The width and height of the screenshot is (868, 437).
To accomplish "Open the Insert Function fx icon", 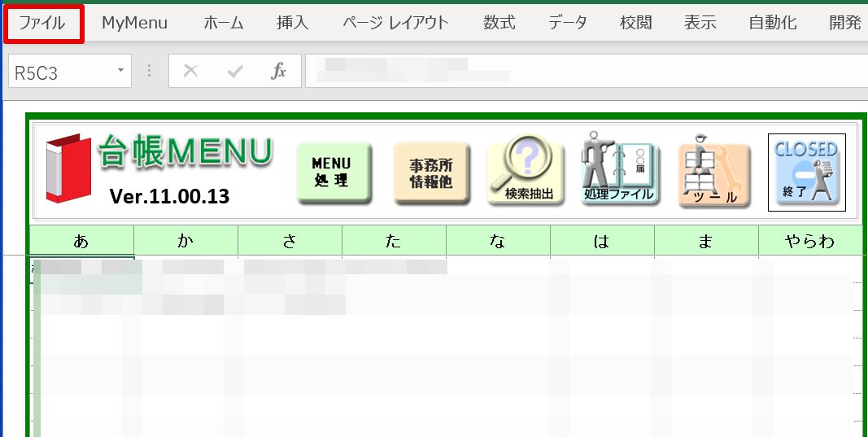I will pyautogui.click(x=278, y=72).
